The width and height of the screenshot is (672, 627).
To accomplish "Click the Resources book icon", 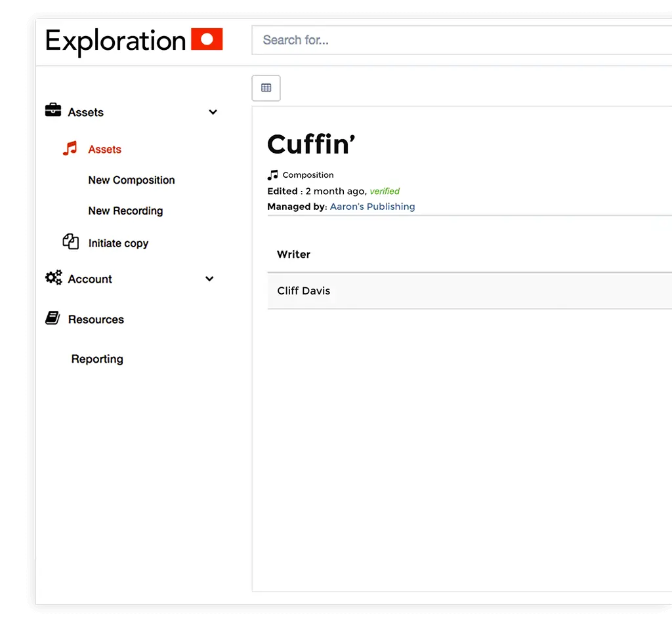I will (x=53, y=317).
